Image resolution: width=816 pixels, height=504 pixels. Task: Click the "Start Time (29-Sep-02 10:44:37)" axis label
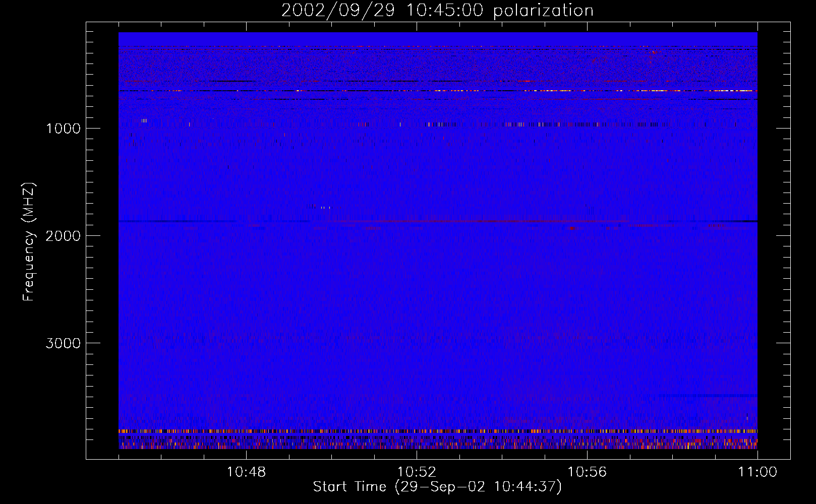tap(437, 487)
